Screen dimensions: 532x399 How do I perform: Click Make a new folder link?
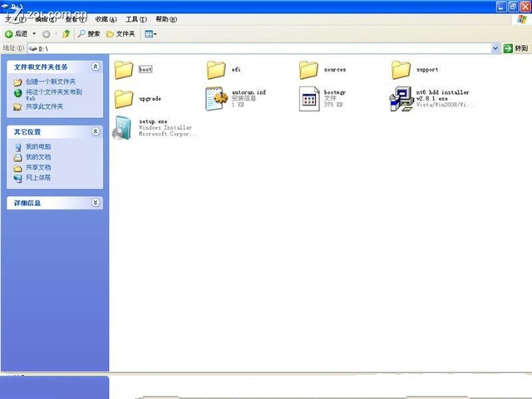51,81
